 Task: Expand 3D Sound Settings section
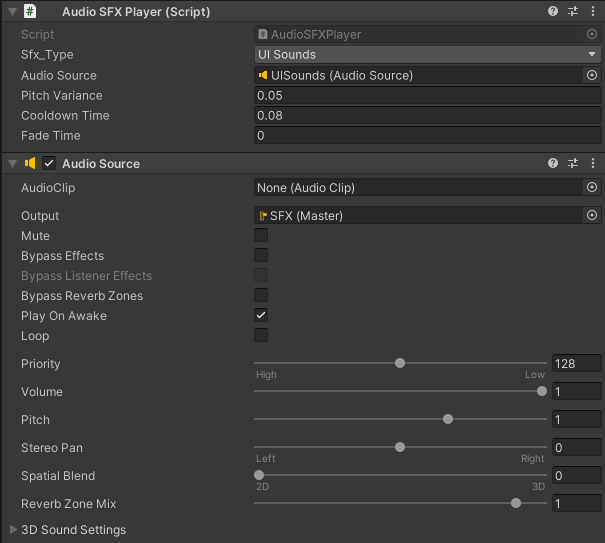click(x=13, y=529)
